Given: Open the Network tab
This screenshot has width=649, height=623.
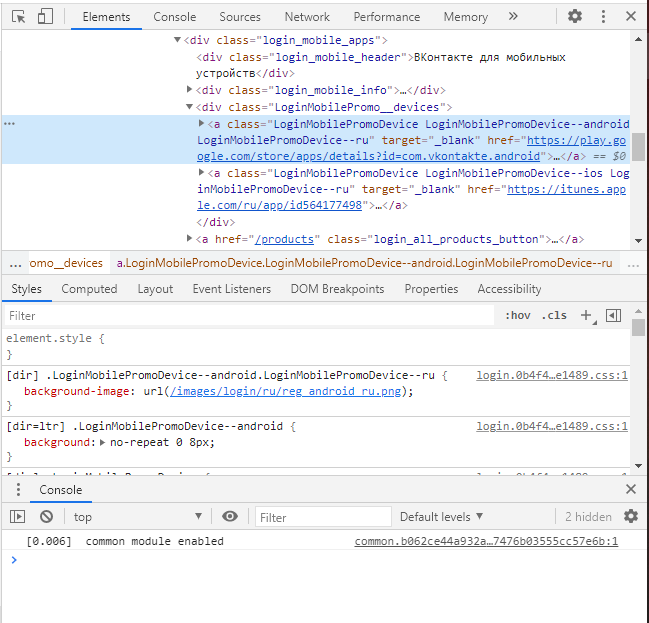Looking at the screenshot, I should tap(307, 17).
